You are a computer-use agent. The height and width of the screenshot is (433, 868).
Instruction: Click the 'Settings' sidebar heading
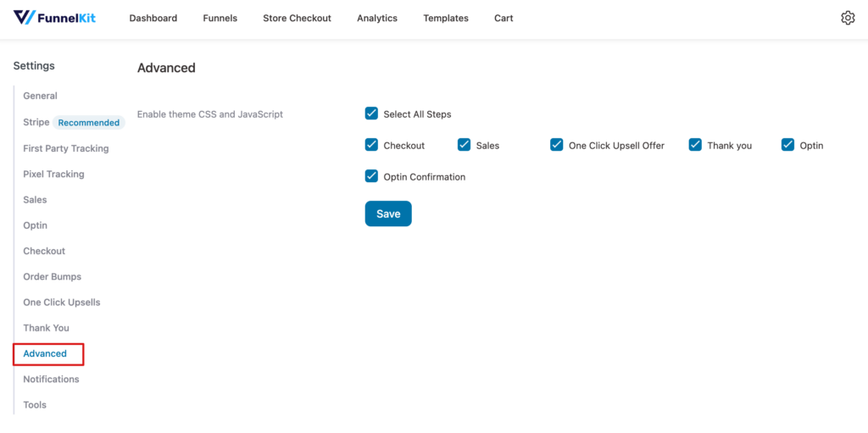[x=34, y=66]
